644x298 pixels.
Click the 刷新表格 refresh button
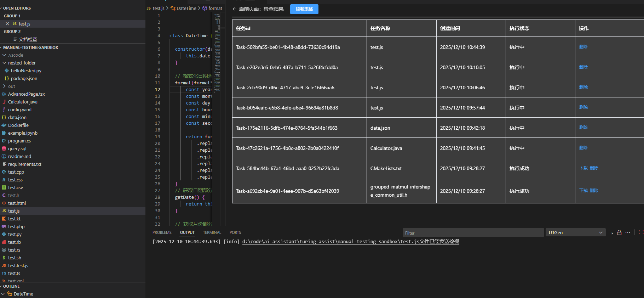pyautogui.click(x=304, y=9)
